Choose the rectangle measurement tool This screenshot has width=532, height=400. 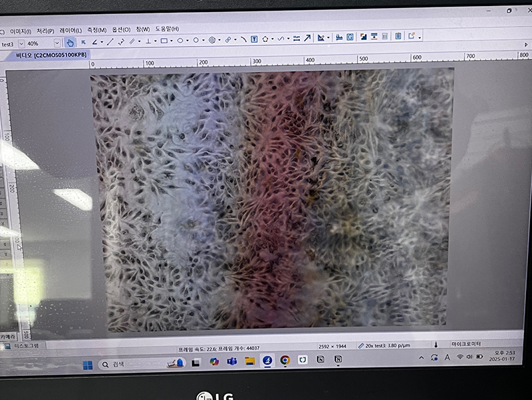[164, 41]
